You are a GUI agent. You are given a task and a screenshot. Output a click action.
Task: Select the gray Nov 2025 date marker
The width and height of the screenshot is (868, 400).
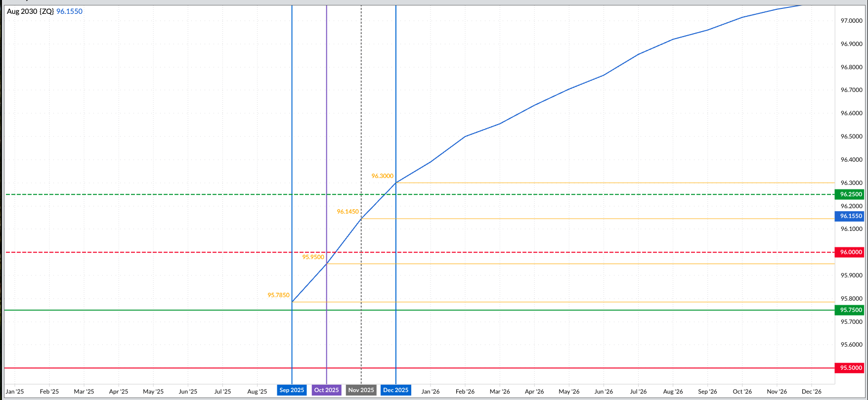361,390
